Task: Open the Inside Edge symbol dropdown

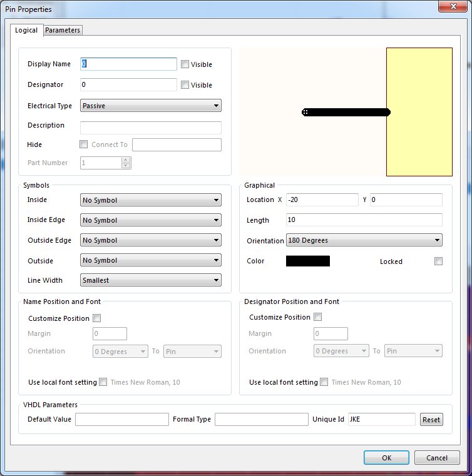Action: click(151, 220)
